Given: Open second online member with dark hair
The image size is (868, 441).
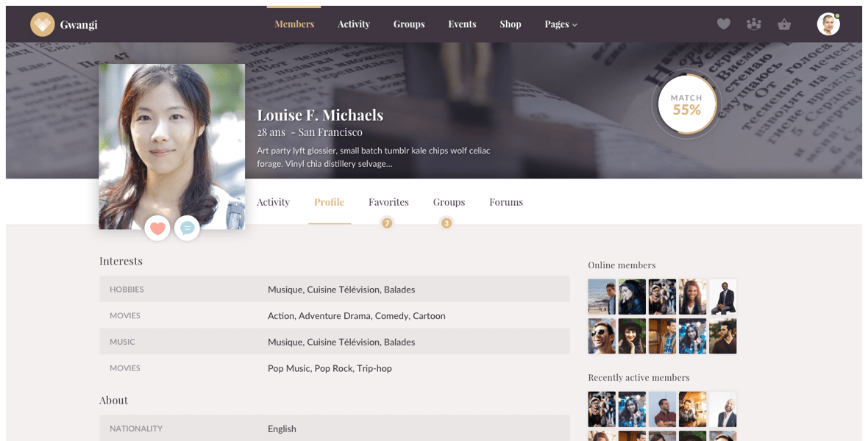Looking at the screenshot, I should (x=632, y=297).
